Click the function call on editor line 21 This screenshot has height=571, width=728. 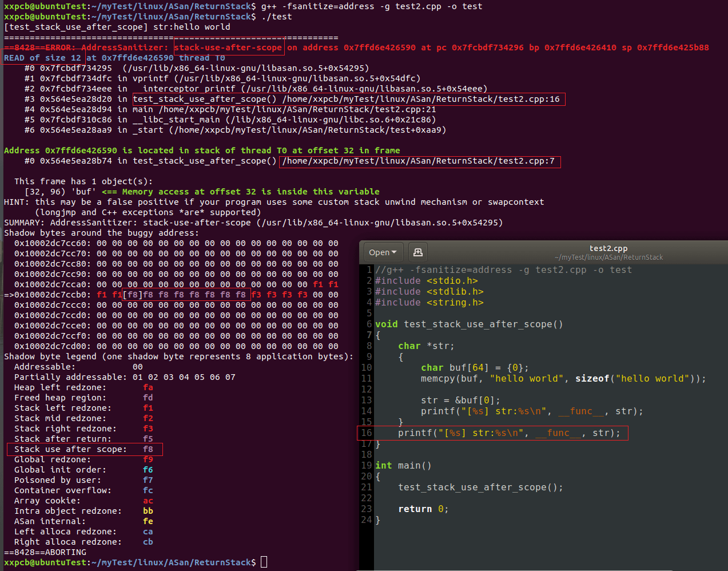[480, 487]
